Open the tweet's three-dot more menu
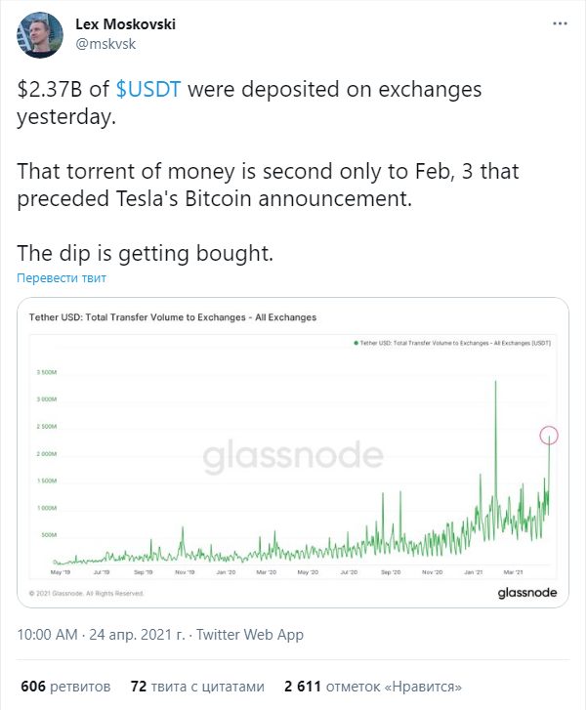 tap(560, 23)
